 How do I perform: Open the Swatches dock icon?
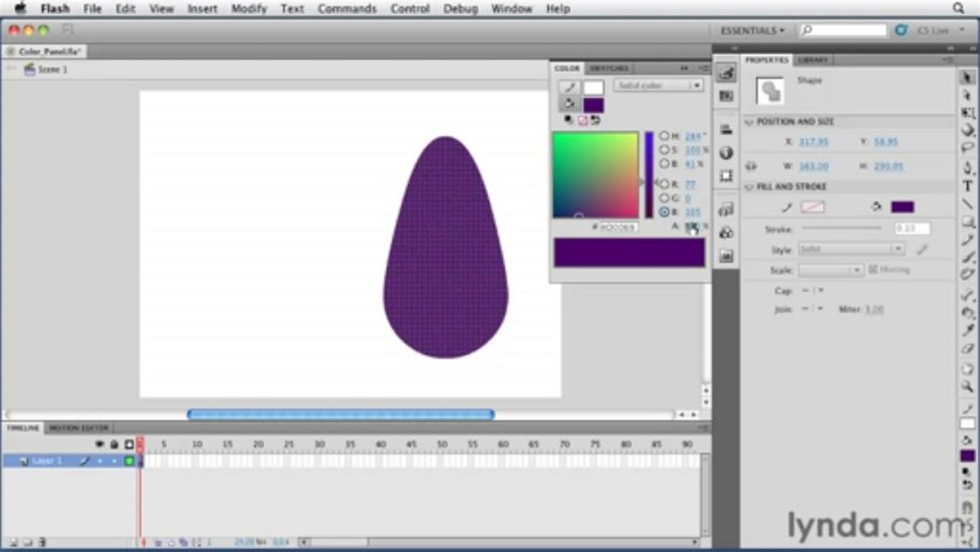(x=726, y=96)
